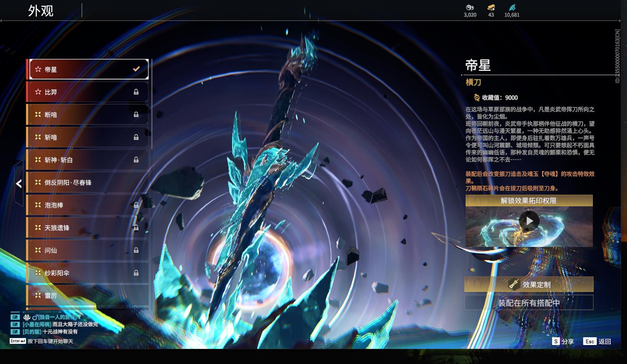Click the skin list scrollbar
Viewport: 627px width, 364px height.
(x=151, y=104)
